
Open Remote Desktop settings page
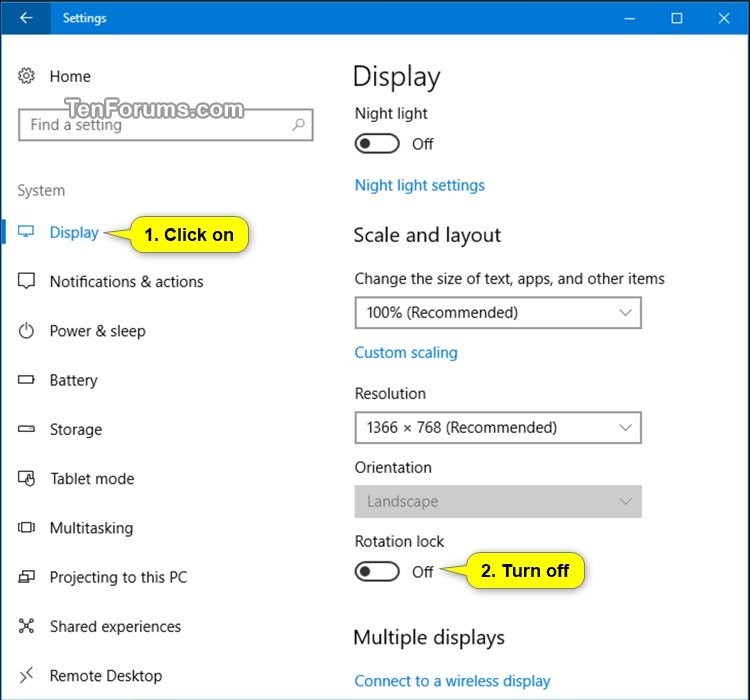[x=105, y=676]
